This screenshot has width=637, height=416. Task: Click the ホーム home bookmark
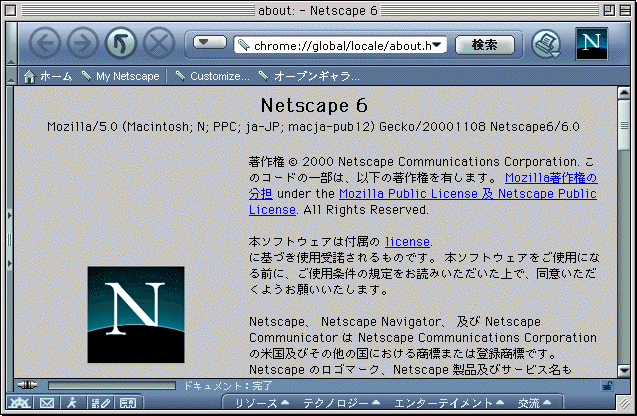click(x=48, y=76)
